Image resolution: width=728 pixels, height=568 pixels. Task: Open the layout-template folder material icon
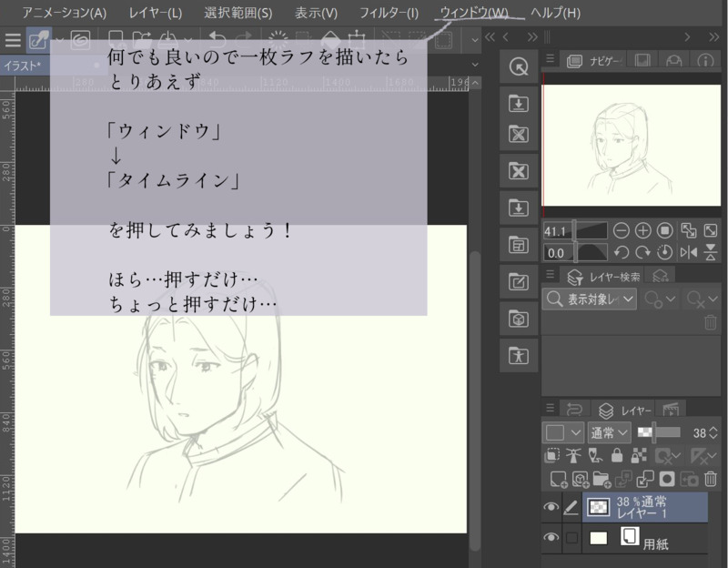tap(518, 245)
